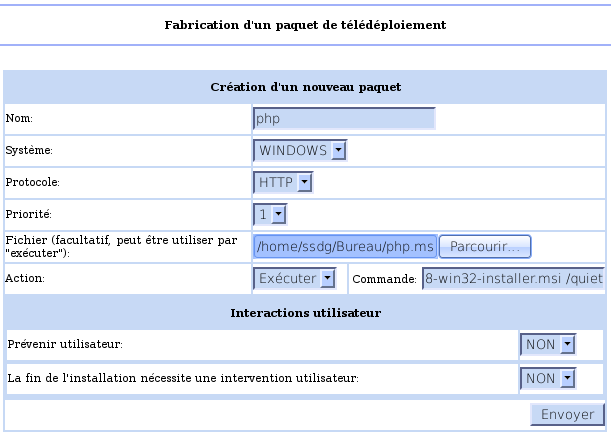The image size is (611, 436).
Task: Open the installation intervention NON dropdown
Action: coord(548,378)
